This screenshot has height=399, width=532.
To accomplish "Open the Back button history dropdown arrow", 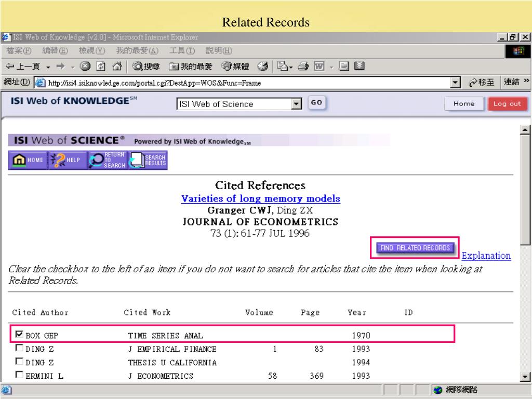I will coord(48,67).
